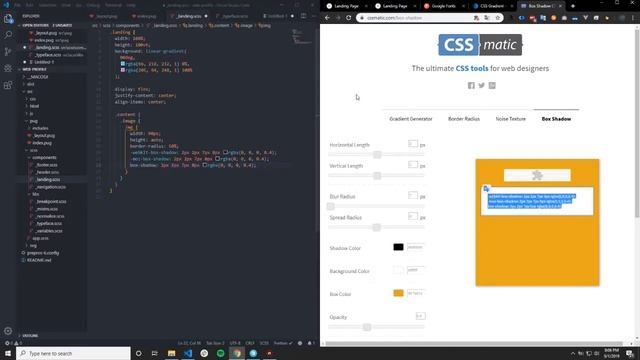Click the notification bell in VS Code status bar
The image size is (640, 360).
310,343
